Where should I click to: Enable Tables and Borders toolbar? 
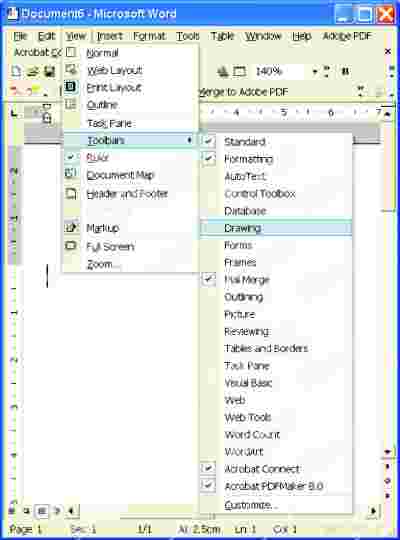(276, 348)
